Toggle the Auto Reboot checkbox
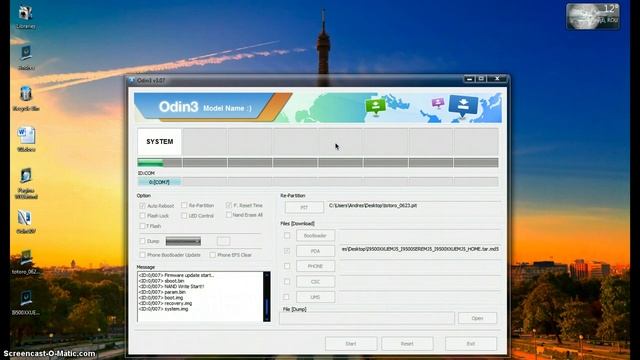Screen dimensions: 640x360 (x=142, y=206)
